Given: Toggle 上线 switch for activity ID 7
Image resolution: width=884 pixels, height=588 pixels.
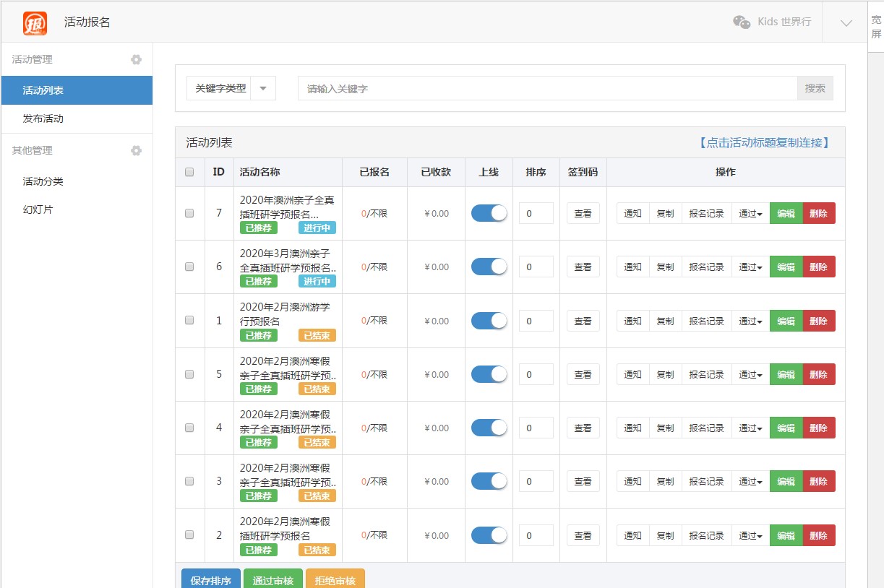Looking at the screenshot, I should pos(489,213).
